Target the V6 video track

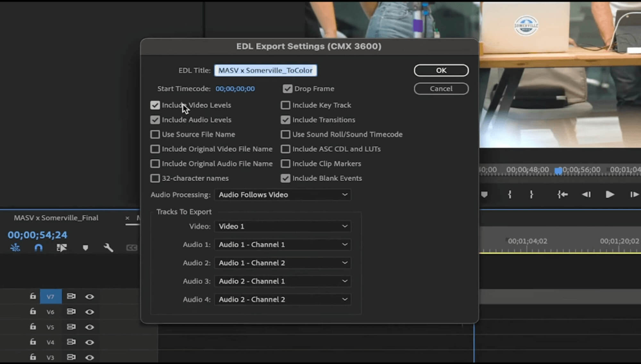51,312
